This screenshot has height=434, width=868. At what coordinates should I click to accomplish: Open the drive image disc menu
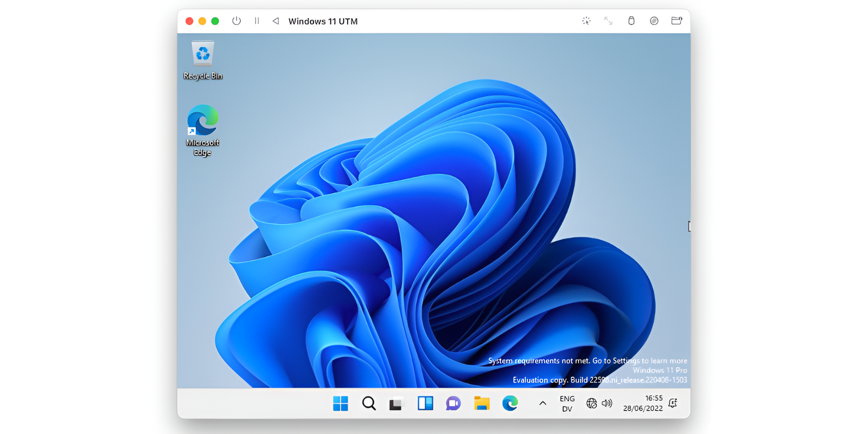[654, 21]
